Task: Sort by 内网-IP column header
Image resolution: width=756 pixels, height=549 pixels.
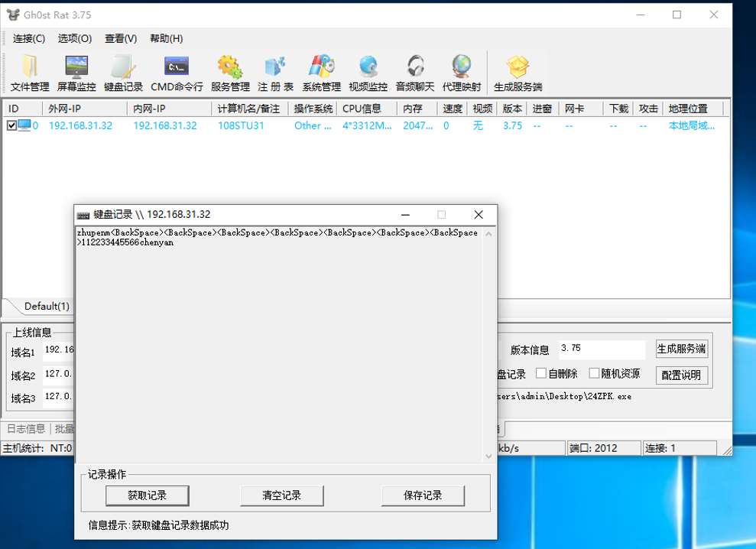Action: click(169, 109)
